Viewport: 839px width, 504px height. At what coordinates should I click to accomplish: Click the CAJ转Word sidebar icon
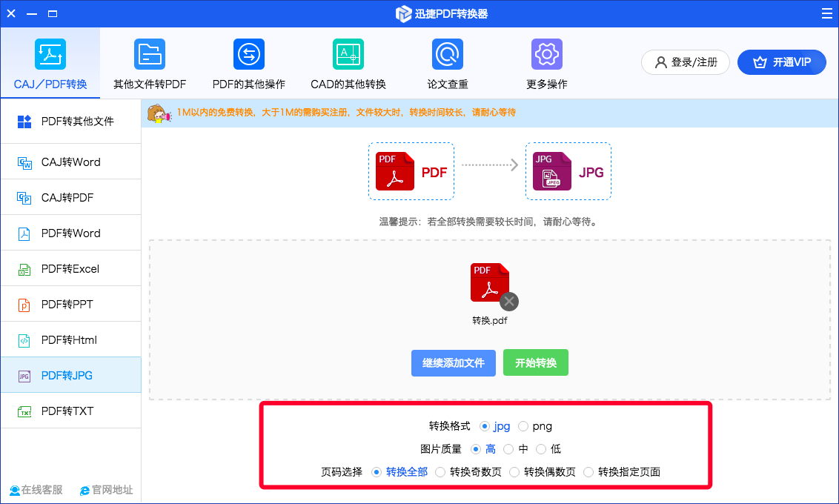coord(24,162)
